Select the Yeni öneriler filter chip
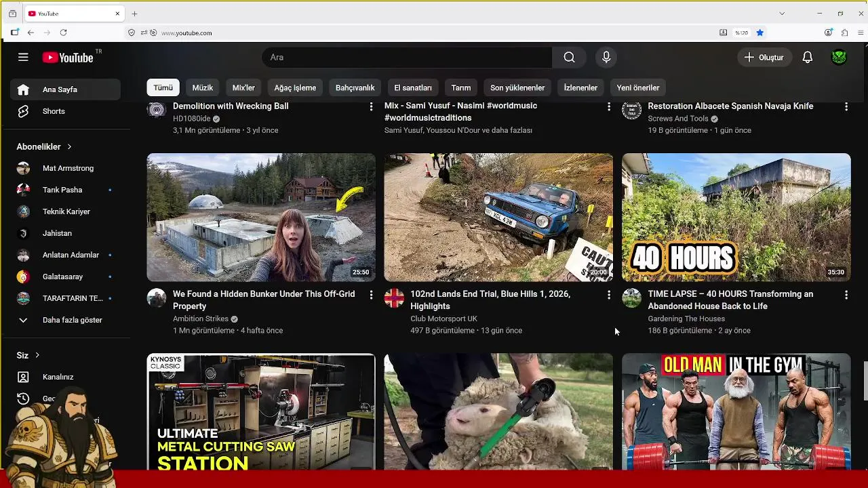 pyautogui.click(x=638, y=87)
